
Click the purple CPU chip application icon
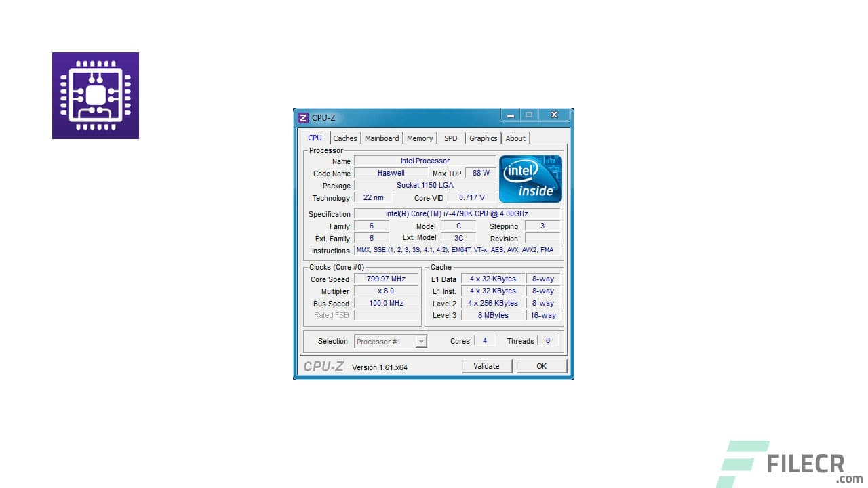coord(95,95)
